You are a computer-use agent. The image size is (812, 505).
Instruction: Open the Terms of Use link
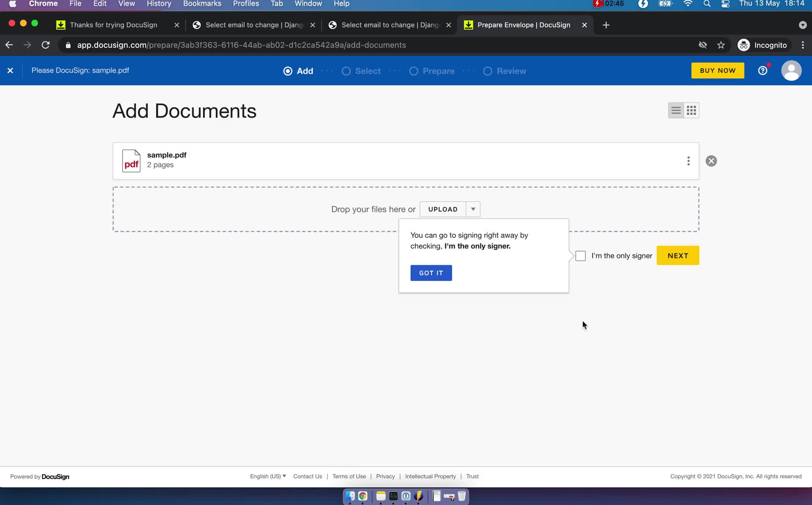[349, 476]
